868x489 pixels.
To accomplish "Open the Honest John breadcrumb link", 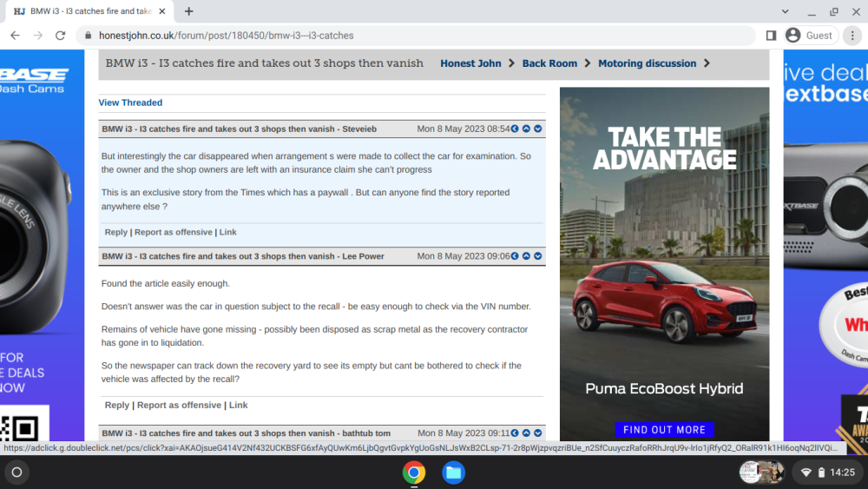I will (x=470, y=63).
